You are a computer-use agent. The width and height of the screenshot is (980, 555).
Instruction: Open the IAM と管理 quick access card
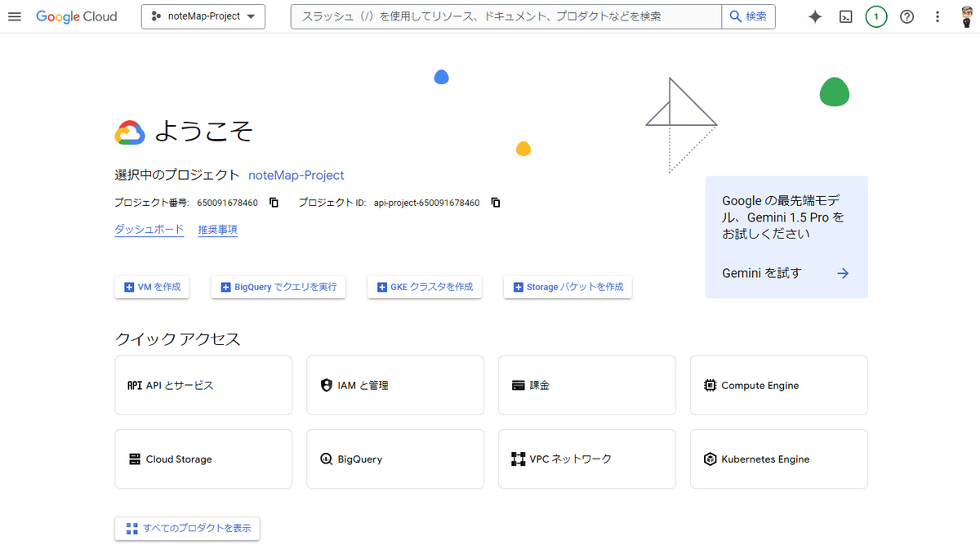coord(395,385)
